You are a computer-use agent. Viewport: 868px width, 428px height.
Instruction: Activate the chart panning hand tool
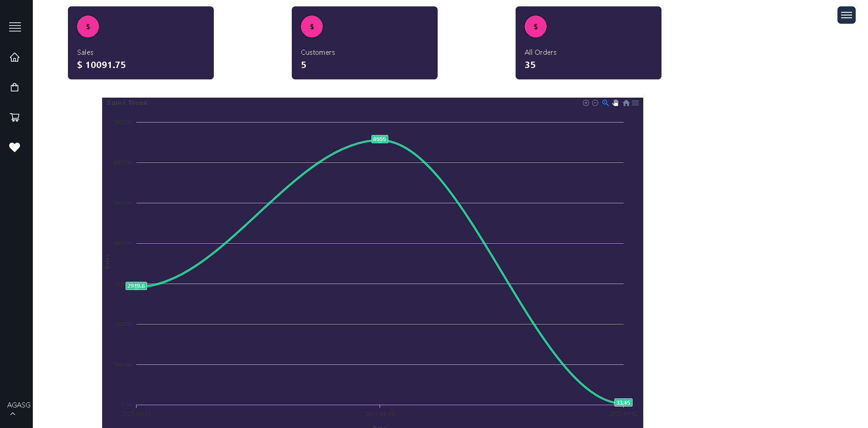click(x=615, y=103)
